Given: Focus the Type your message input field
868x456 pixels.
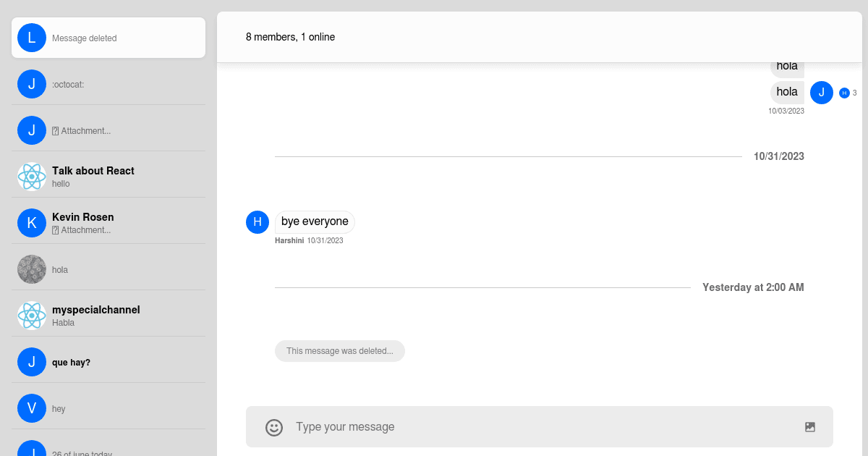Looking at the screenshot, I should click(x=506, y=426).
